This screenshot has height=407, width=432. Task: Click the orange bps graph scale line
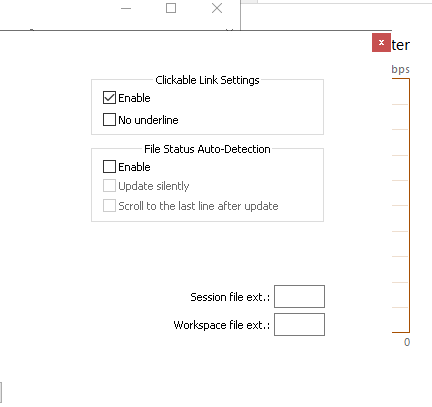tap(409, 205)
